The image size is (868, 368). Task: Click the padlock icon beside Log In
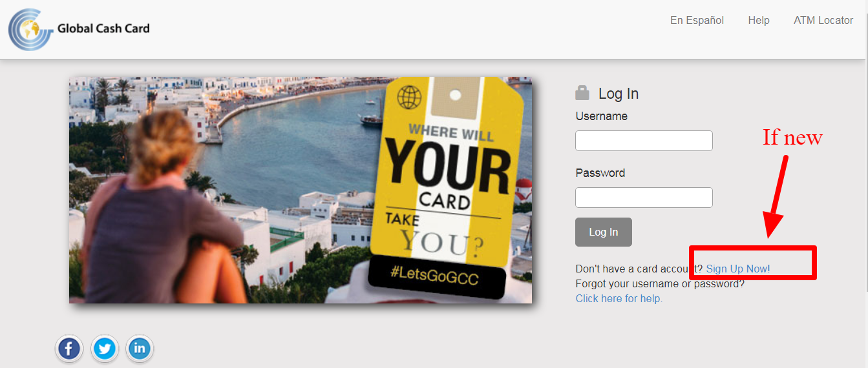[x=582, y=93]
